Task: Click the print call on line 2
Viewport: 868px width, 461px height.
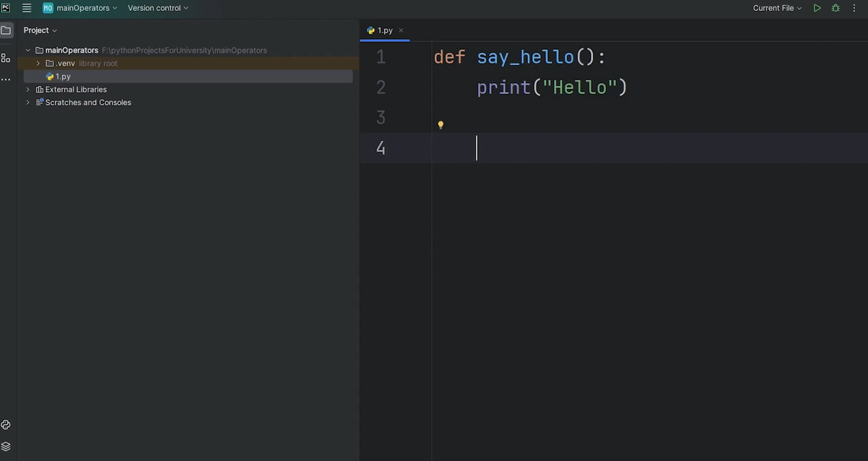Action: [503, 87]
